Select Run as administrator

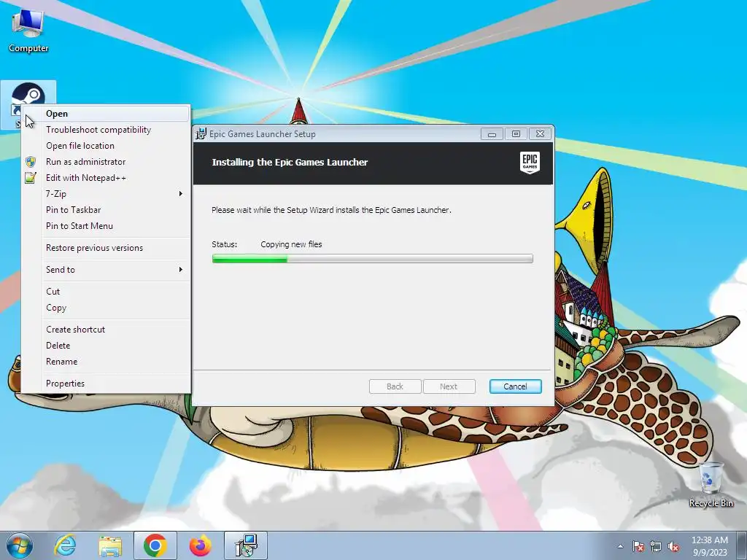[x=106, y=162]
